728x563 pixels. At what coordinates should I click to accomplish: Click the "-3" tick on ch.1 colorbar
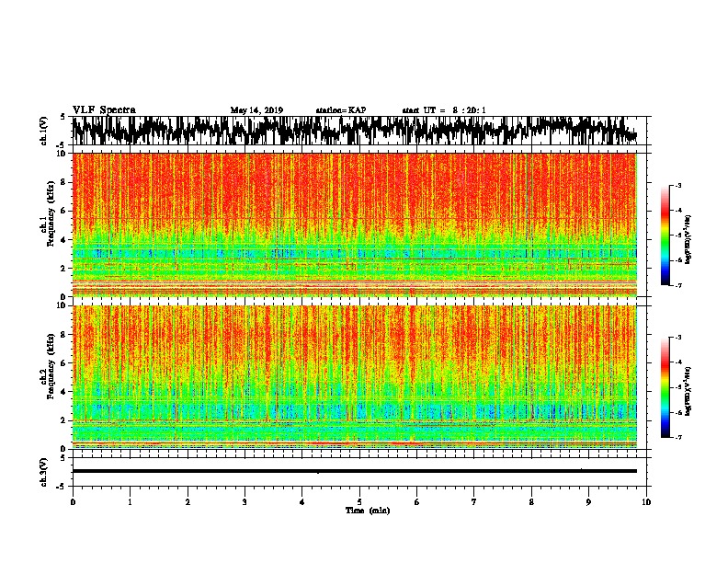[678, 186]
